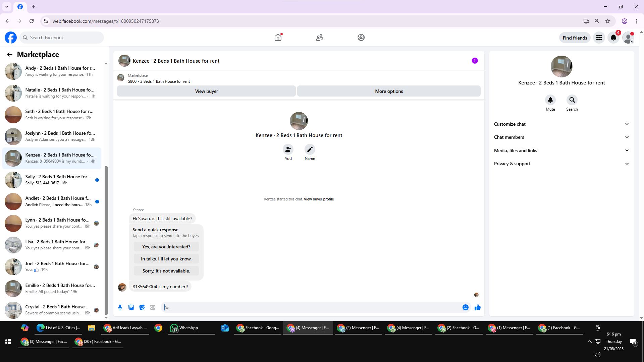Attach a photo with the image icon
Viewport: 644px width, 362px height.
[x=131, y=307]
